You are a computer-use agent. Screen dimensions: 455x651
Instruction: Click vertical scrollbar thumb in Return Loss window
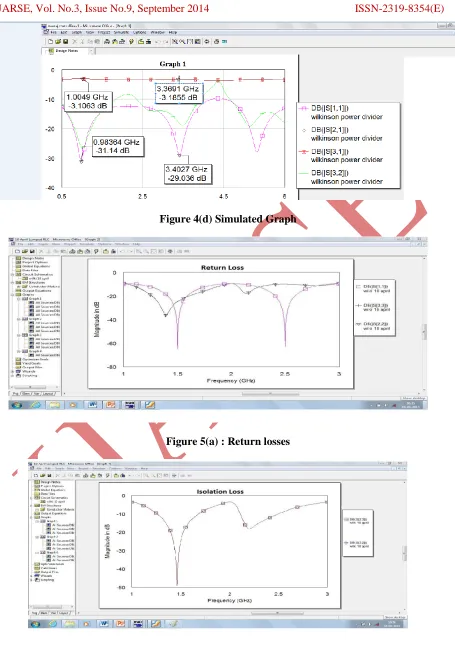pos(424,332)
